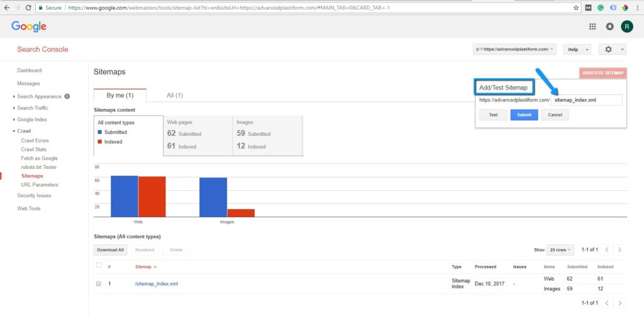
Task: Open Google notifications icon
Action: (609, 26)
